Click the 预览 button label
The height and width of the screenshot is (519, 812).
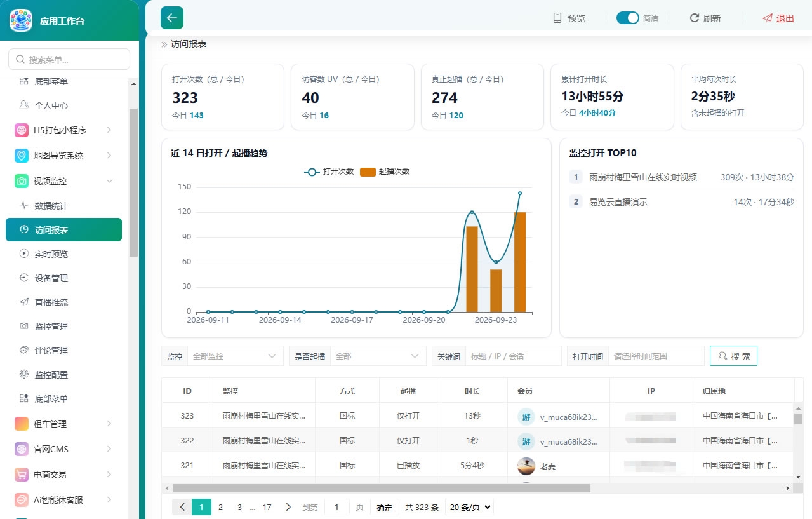(x=576, y=18)
